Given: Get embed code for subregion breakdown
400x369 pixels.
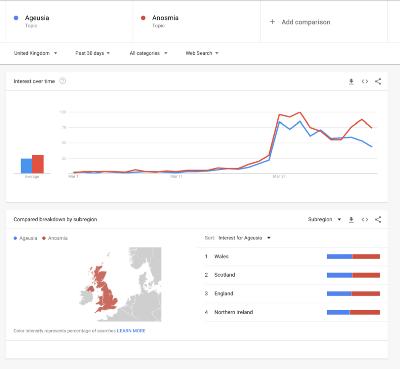Looking at the screenshot, I should coord(365,219).
